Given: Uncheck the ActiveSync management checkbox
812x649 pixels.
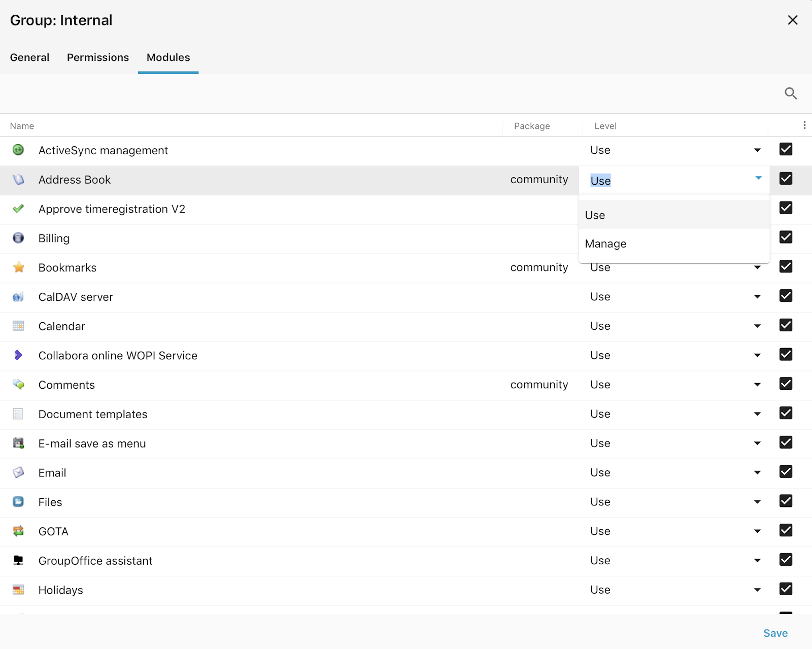Looking at the screenshot, I should (786, 149).
